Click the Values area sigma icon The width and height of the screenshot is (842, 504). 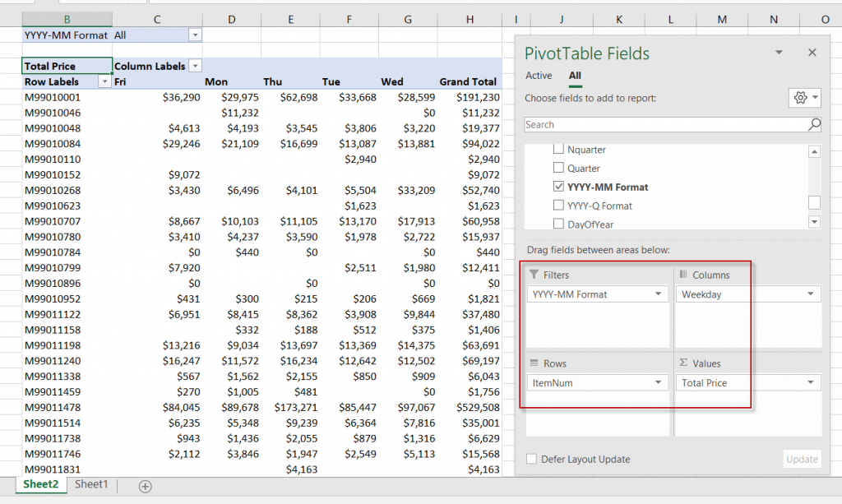[682, 363]
